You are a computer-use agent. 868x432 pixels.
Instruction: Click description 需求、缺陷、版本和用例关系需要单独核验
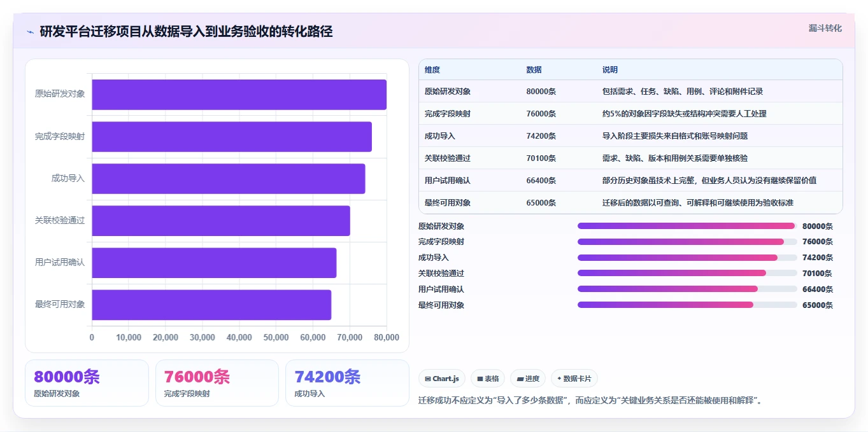click(675, 158)
